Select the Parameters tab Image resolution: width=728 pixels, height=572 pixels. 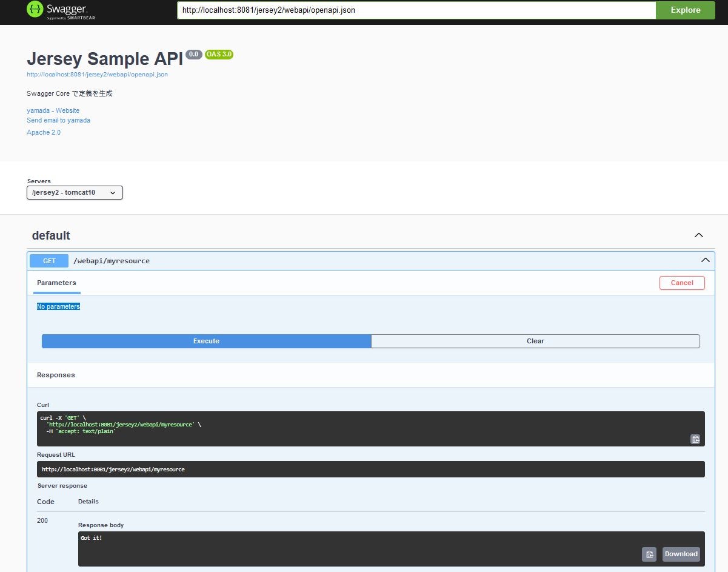tap(56, 283)
